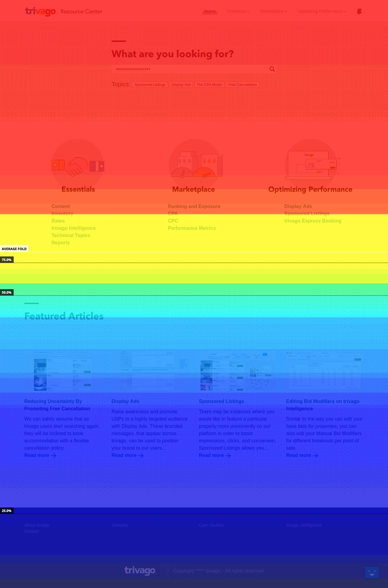Open the Case Studies footer link

212,525
